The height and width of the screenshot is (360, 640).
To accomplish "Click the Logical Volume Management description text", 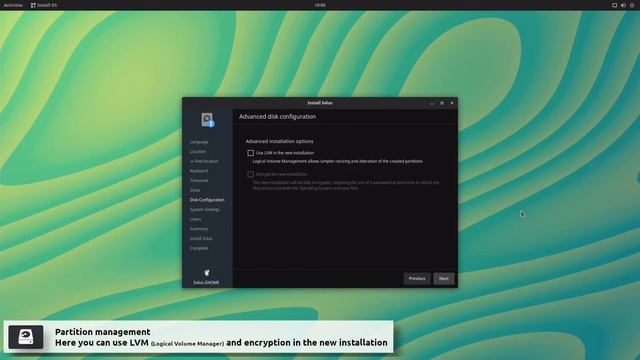I will (338, 161).
